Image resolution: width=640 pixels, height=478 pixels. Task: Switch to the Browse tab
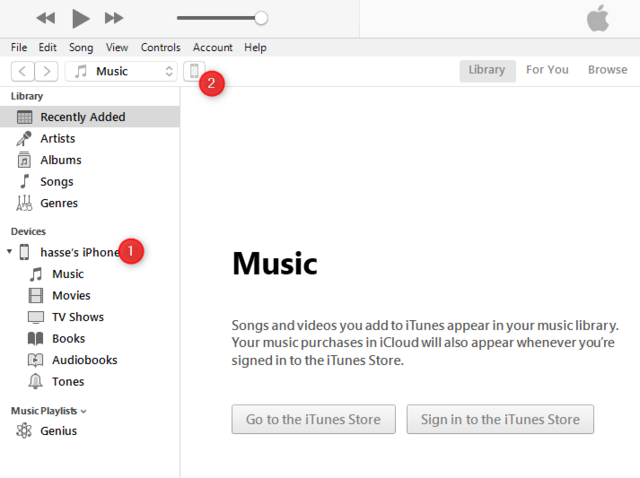tap(607, 70)
